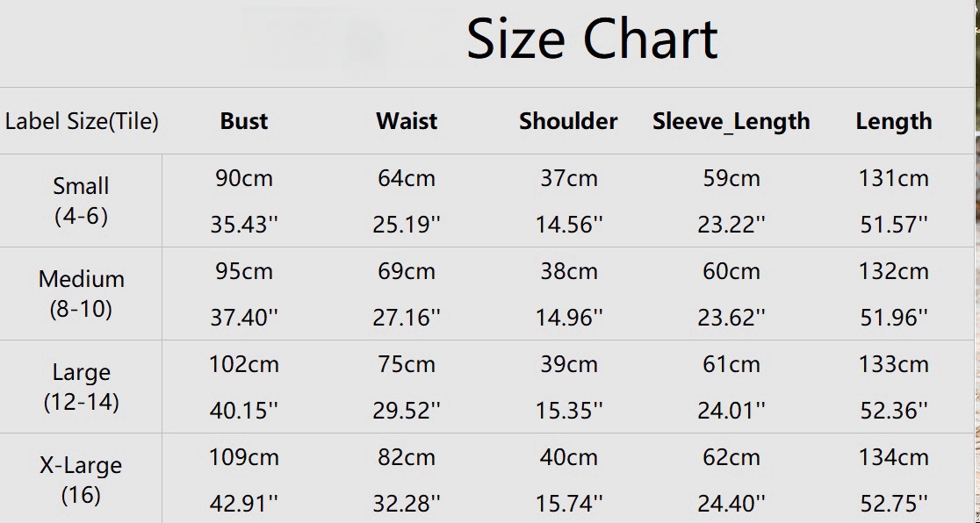
Task: Click the Small (4-6) row label
Action: point(81,200)
